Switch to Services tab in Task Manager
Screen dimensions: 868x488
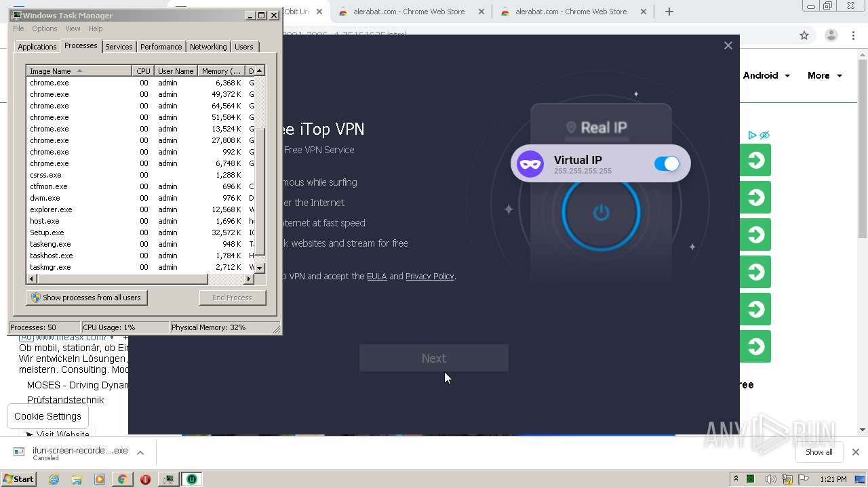[119, 47]
